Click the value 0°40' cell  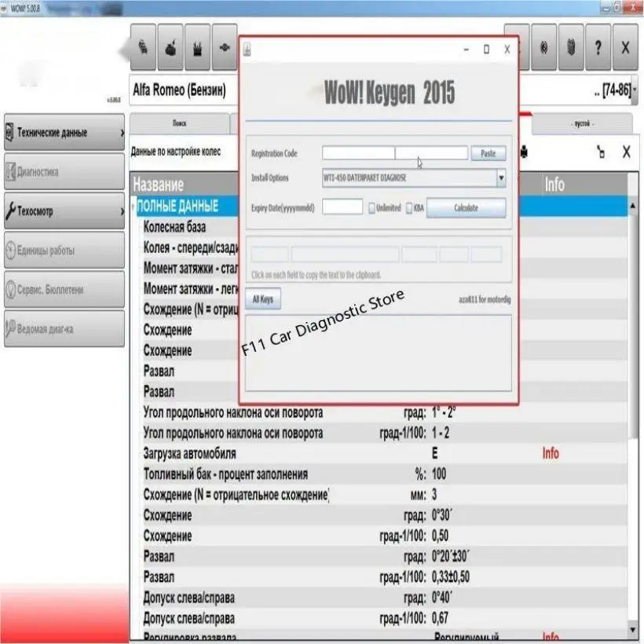coord(441,598)
